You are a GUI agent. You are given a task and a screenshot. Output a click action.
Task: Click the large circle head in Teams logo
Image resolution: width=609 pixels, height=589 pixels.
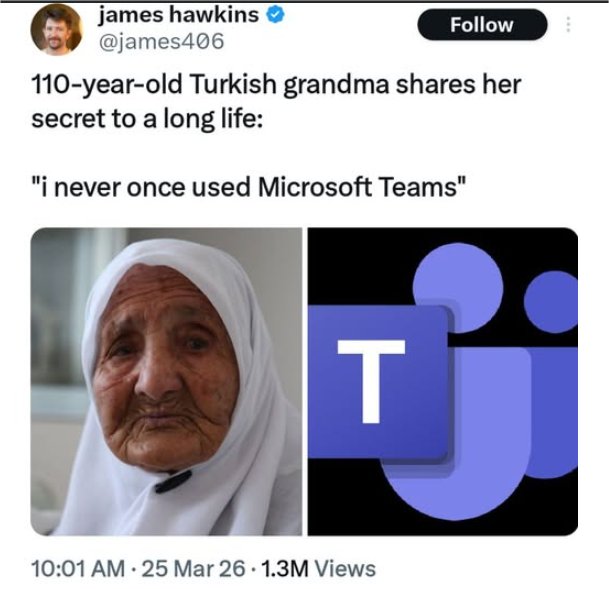(458, 287)
